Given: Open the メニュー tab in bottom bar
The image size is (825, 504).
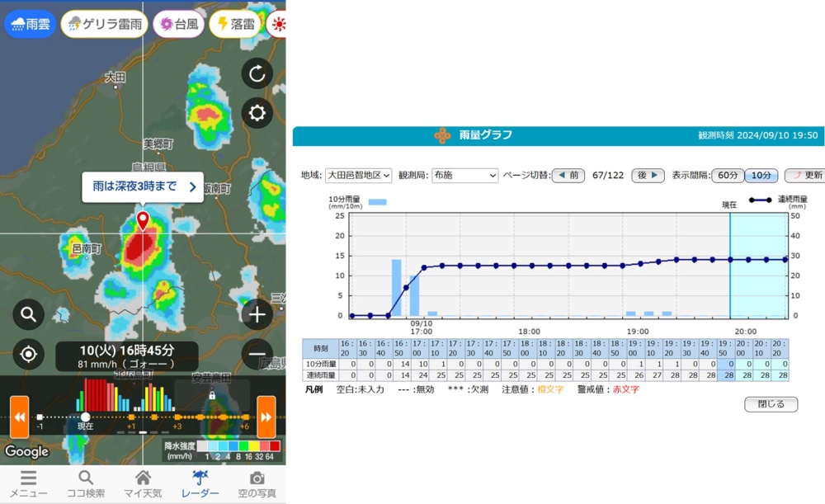Looking at the screenshot, I should (x=28, y=484).
